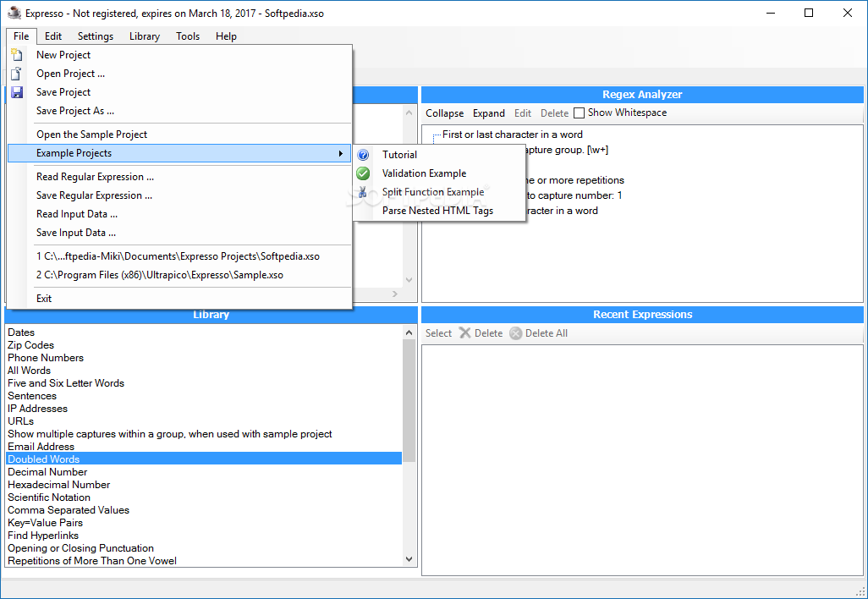Screen dimensions: 868x599
Task: Expand the Example Projects submenu arrow
Action: (x=341, y=153)
